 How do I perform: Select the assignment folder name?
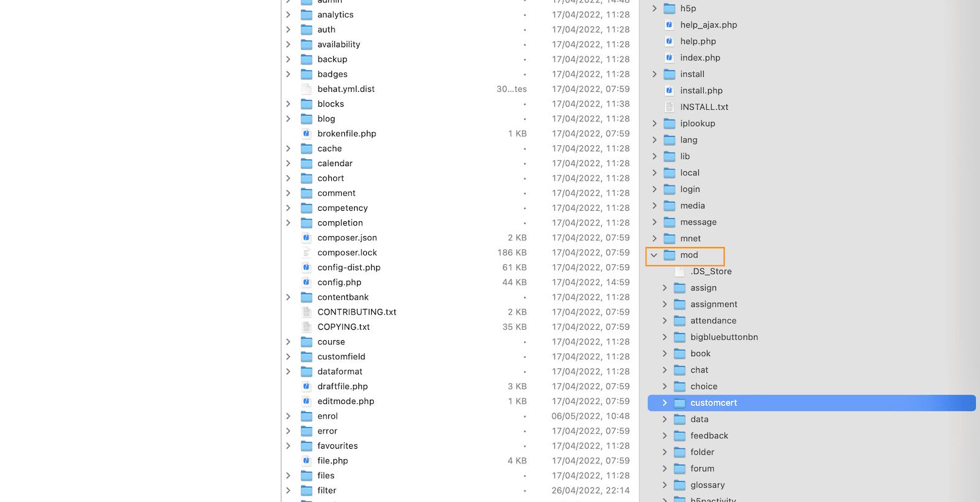[x=714, y=305]
